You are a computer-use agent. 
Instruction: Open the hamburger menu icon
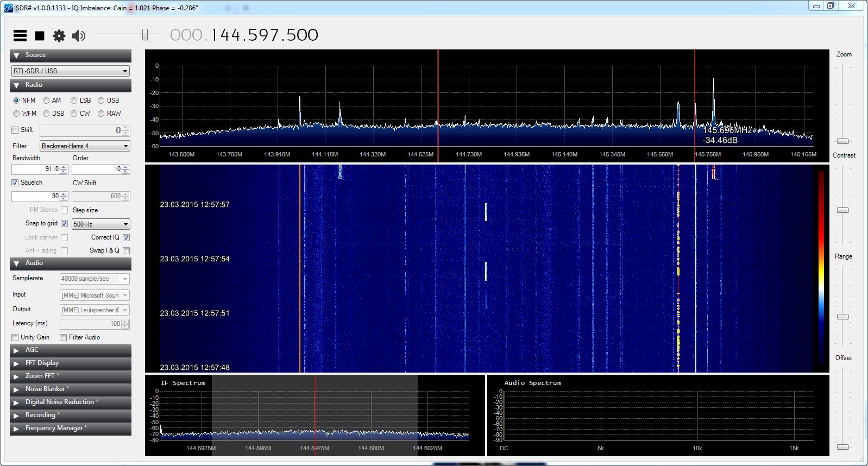tap(20, 36)
